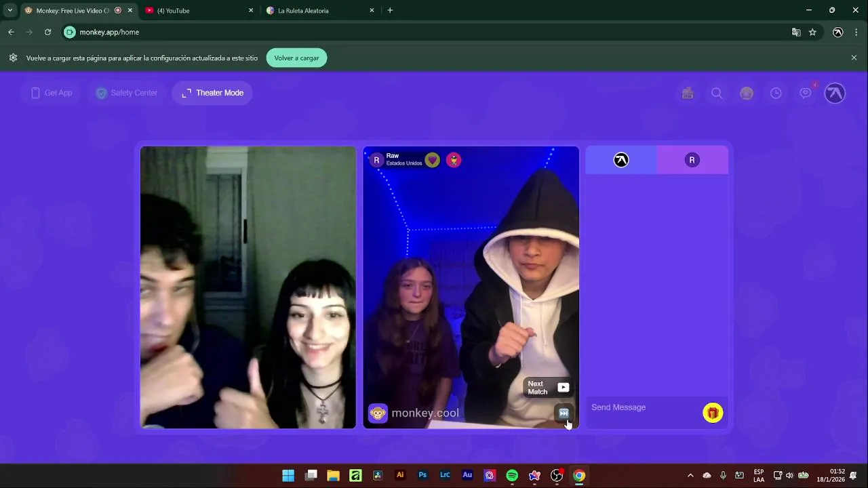Go back to previous page
The width and height of the screenshot is (868, 488).
[11, 32]
